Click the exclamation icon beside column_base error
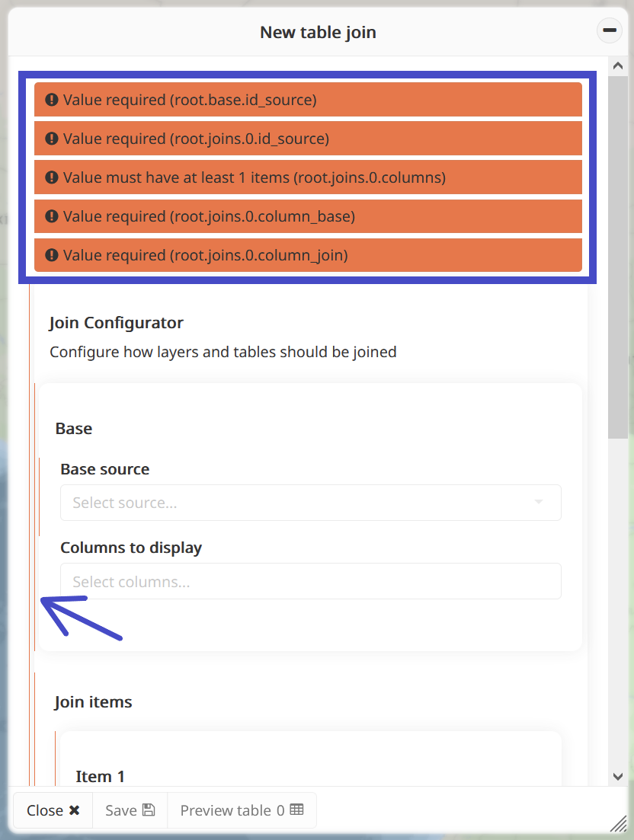The image size is (634, 840). tap(52, 216)
